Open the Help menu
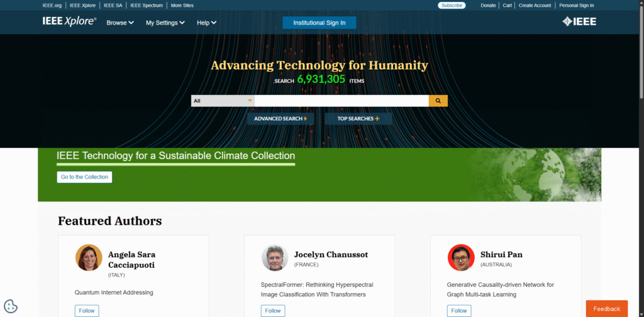 point(206,23)
